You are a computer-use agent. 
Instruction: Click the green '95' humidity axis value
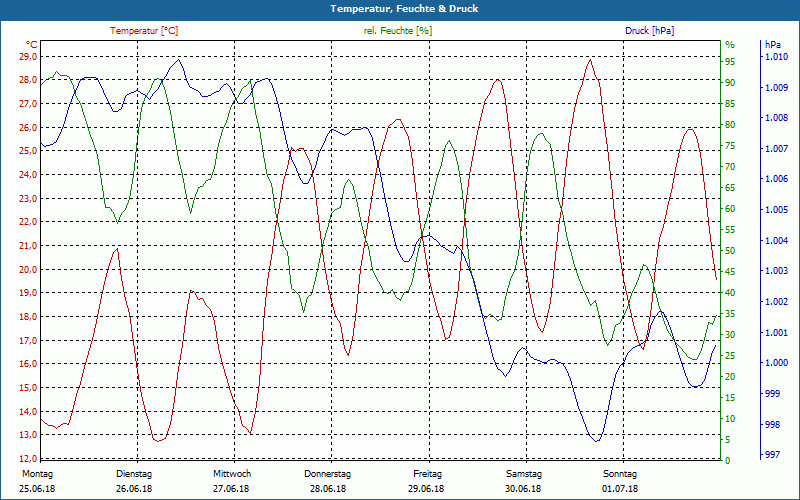coord(730,62)
